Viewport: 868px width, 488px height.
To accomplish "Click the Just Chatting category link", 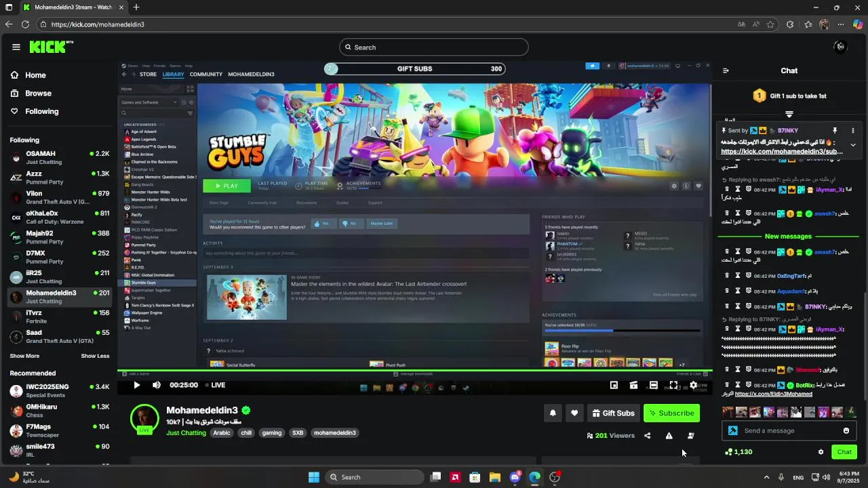I will [x=186, y=433].
